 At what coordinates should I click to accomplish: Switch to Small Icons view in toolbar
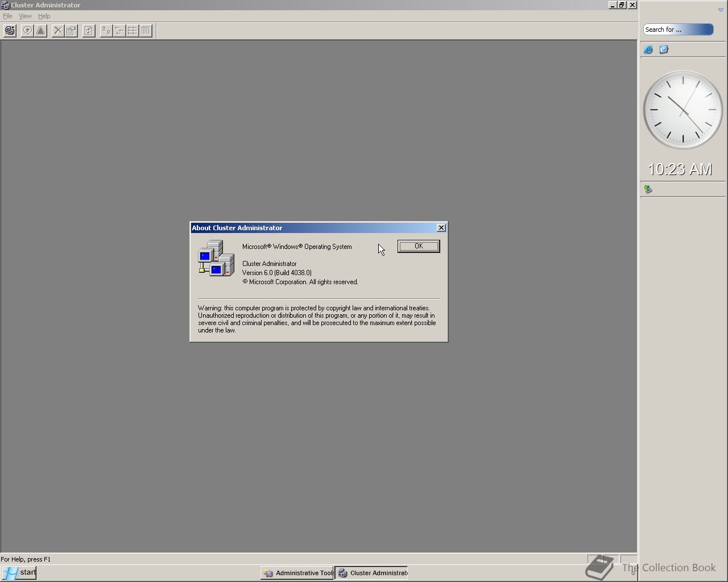[x=119, y=31]
